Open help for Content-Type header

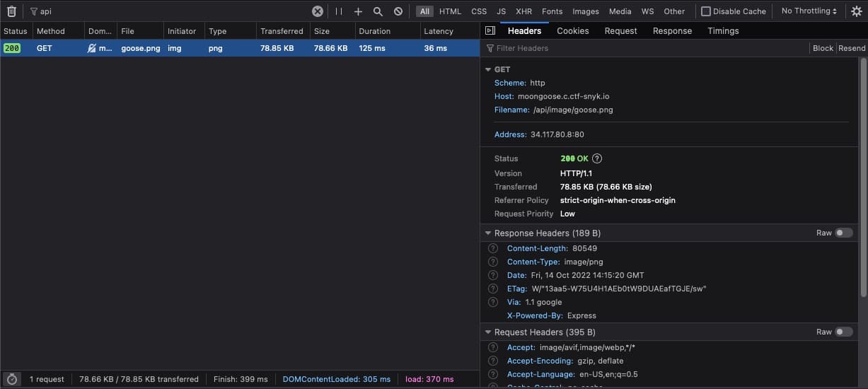493,262
